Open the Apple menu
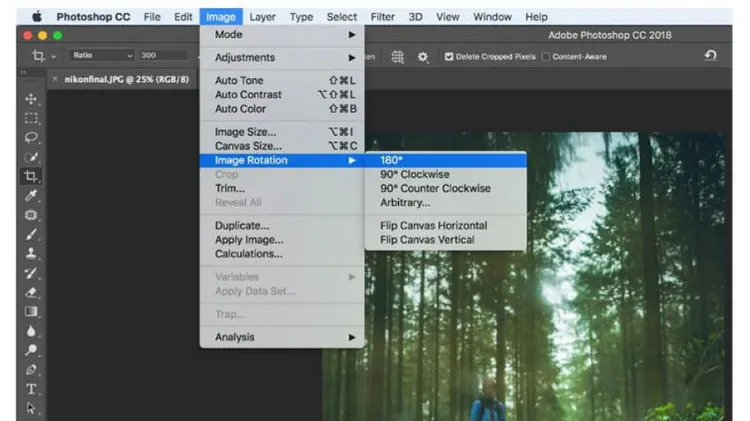Screen dimensions: 750x421 (x=37, y=17)
